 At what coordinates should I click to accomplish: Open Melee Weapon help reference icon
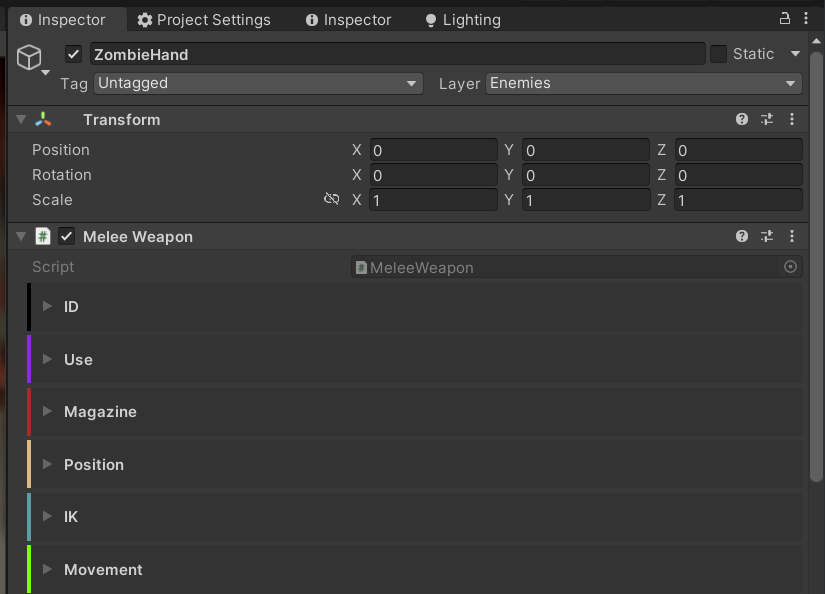point(742,236)
